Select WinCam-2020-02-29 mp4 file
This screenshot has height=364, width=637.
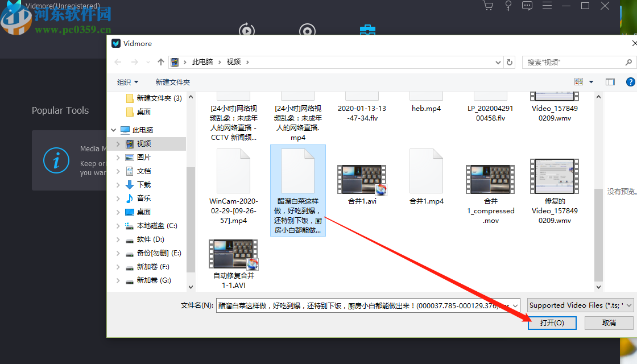[234, 187]
